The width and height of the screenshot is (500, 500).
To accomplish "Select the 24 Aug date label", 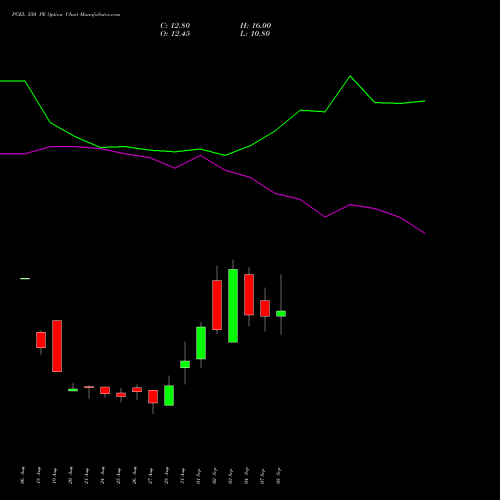I will click(x=102, y=476).
